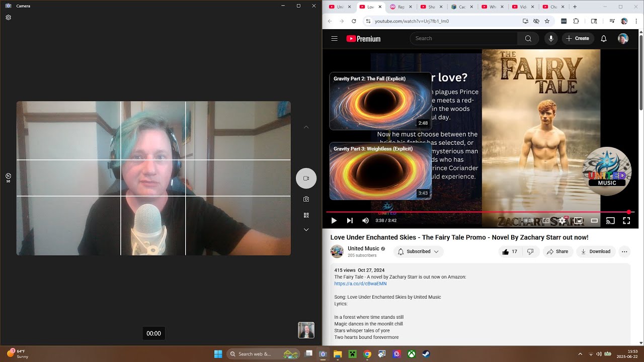This screenshot has height=362, width=644.
Task: Skip to next video
Action: click(350, 220)
